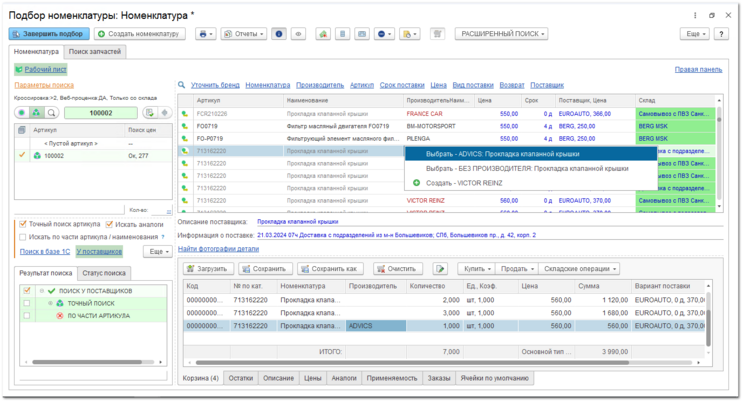Uncheck ПОИСК У ПОСТАВЩИКОВ checkbox

pos(27,291)
